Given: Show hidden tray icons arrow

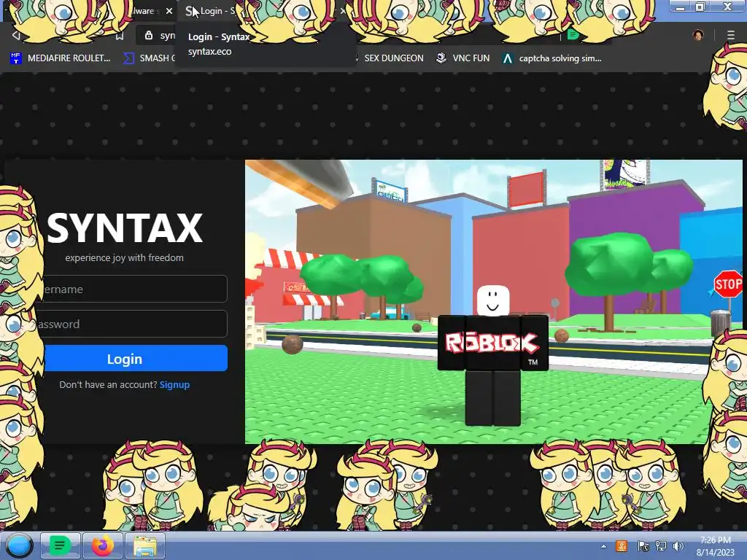Looking at the screenshot, I should click(x=603, y=546).
